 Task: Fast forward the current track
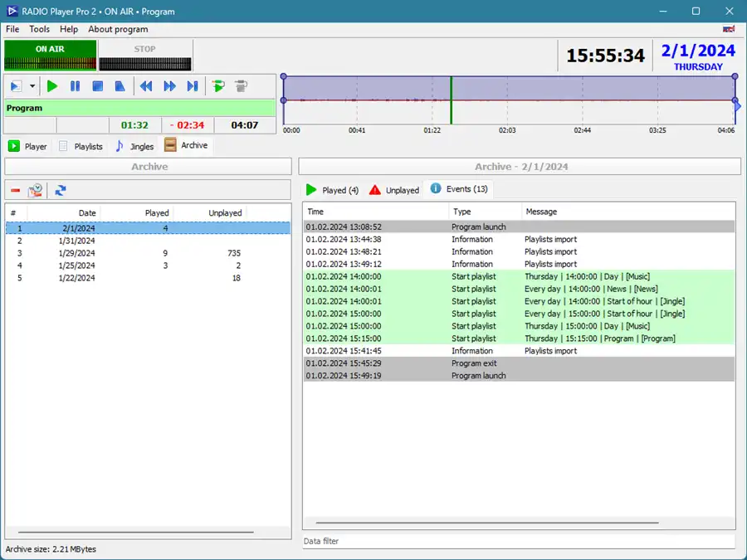tap(169, 86)
